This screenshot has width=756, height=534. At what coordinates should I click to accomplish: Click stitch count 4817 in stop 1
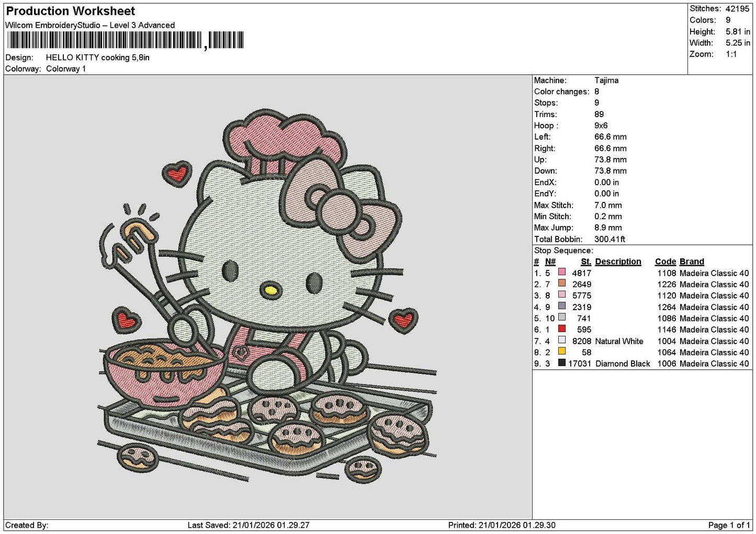pyautogui.click(x=582, y=273)
